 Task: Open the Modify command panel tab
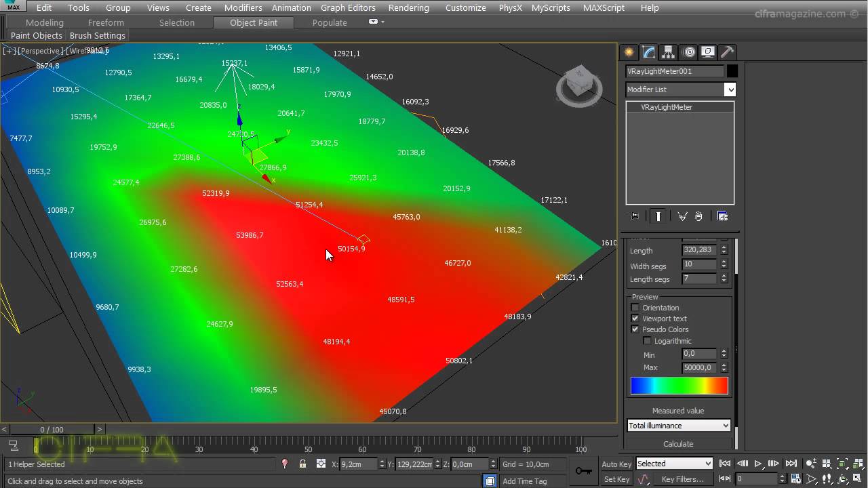[649, 52]
